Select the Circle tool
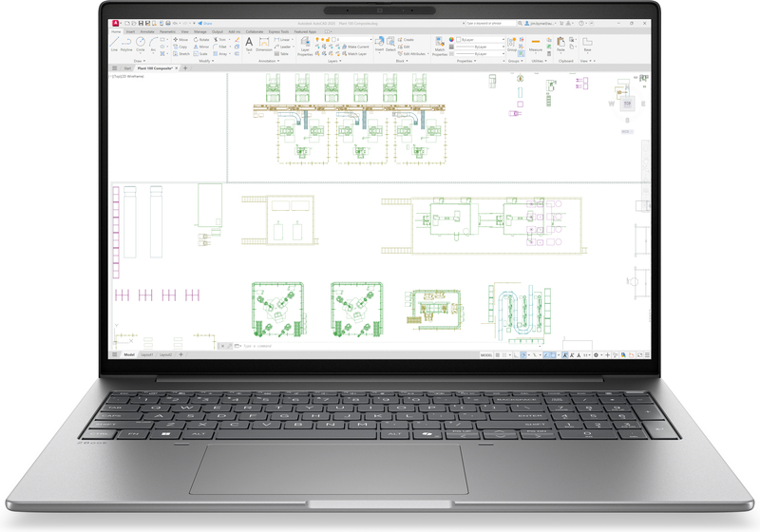 [141, 44]
